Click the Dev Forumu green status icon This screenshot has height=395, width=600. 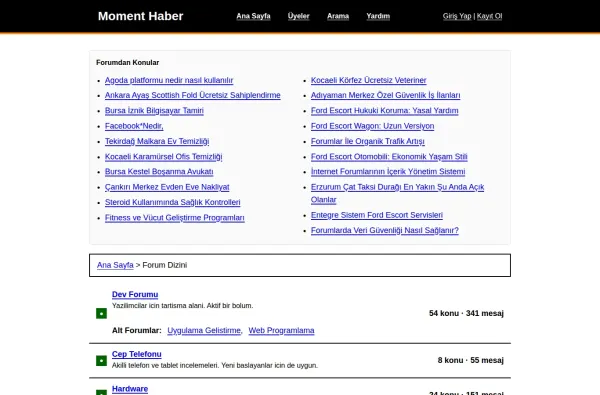(101, 313)
